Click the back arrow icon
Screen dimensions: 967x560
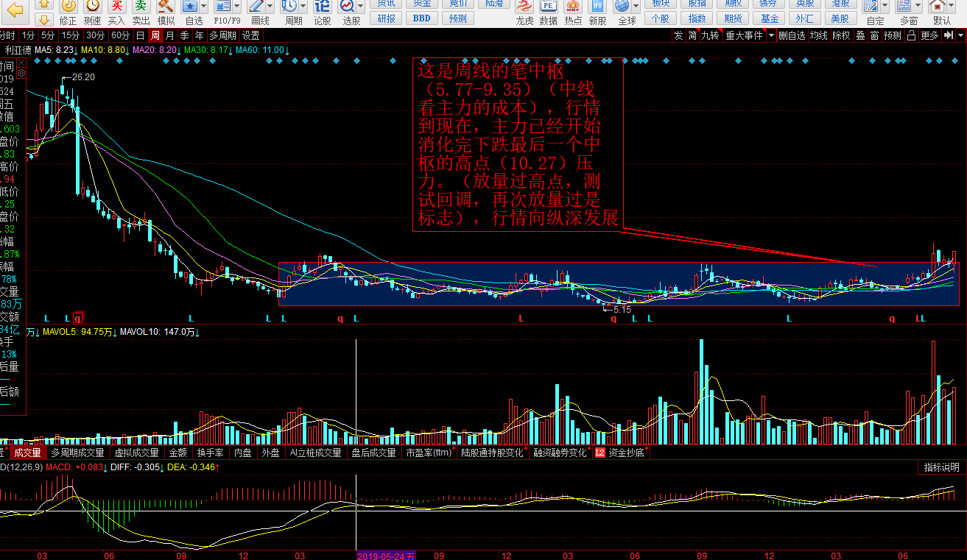[14, 9]
